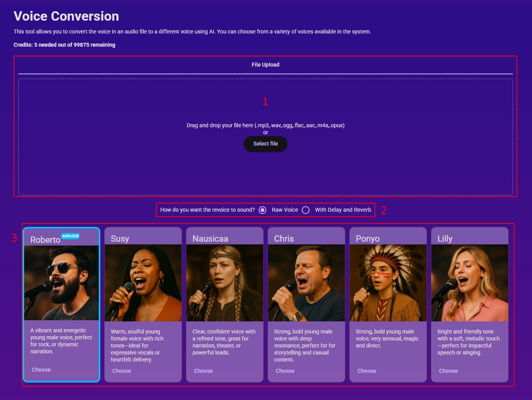532x400 pixels.
Task: Select the Raw Voice radio option
Action: pos(263,210)
